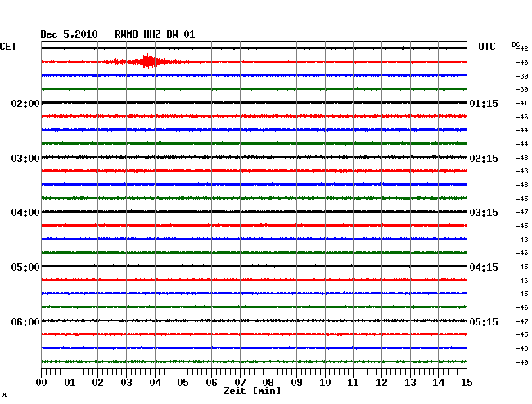This screenshot has height=404, width=532.
Task: Click the station label "RWMO HHZ BW 01"
Action: point(155,34)
